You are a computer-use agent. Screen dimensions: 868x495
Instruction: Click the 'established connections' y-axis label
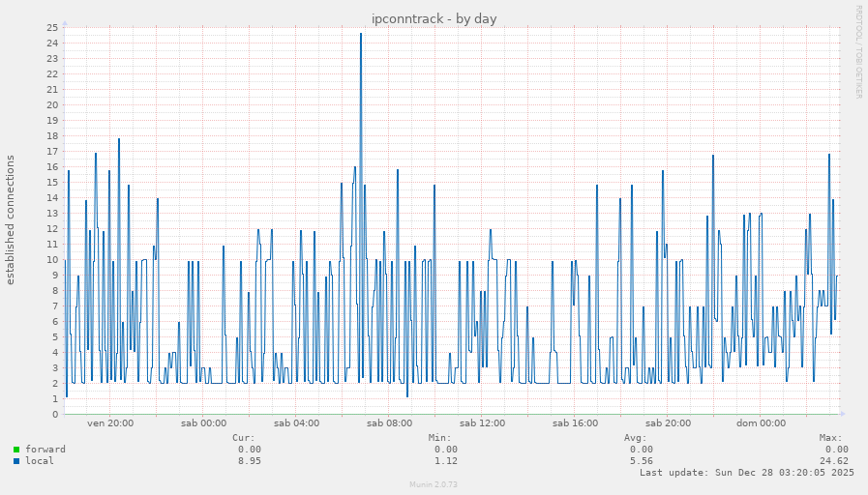11,219
